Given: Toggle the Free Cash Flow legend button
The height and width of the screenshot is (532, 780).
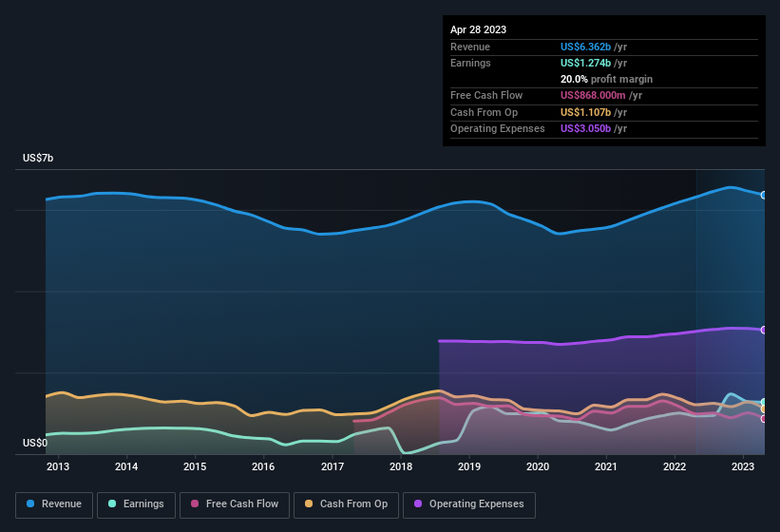Looking at the screenshot, I should tap(235, 504).
